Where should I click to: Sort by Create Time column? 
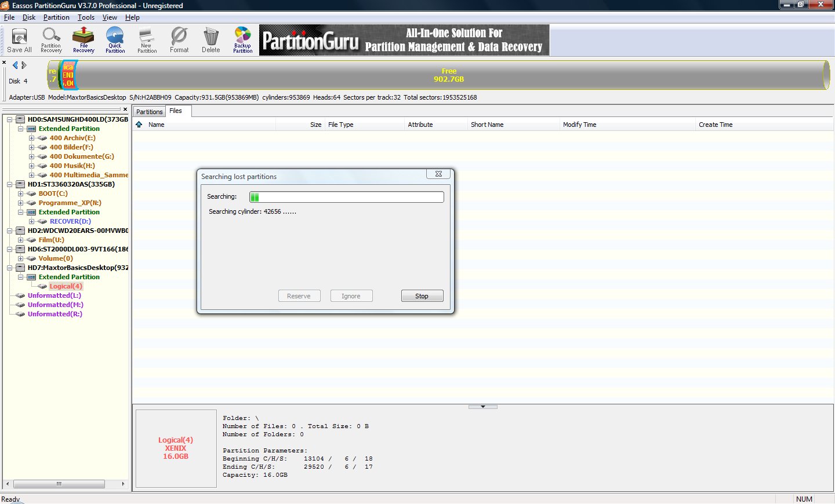[x=764, y=125]
